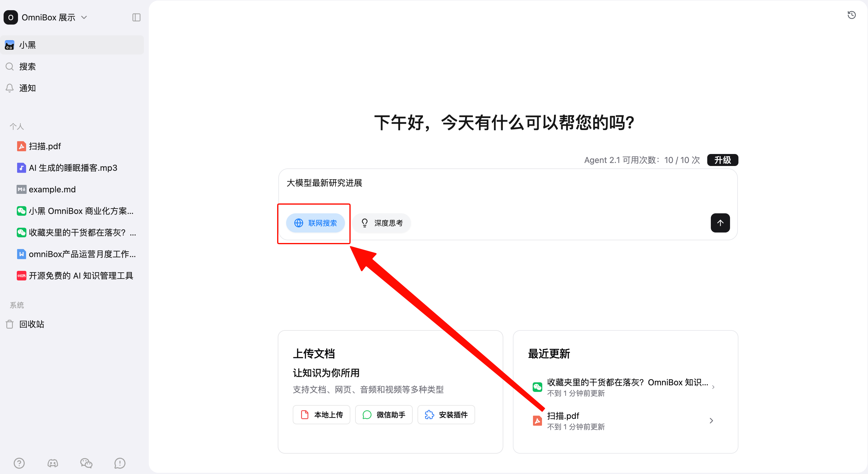Image resolution: width=868 pixels, height=474 pixels.
Task: Click the 个人 section header
Action: pos(16,126)
